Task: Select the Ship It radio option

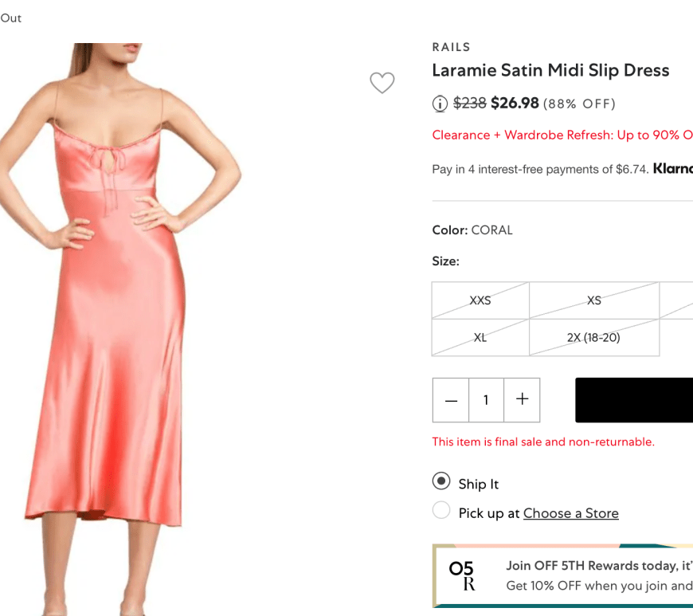Action: [x=441, y=481]
